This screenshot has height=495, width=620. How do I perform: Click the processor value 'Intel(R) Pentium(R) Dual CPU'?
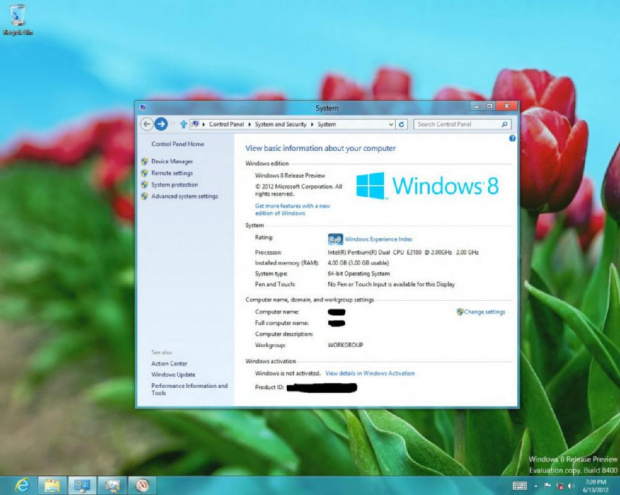(403, 252)
